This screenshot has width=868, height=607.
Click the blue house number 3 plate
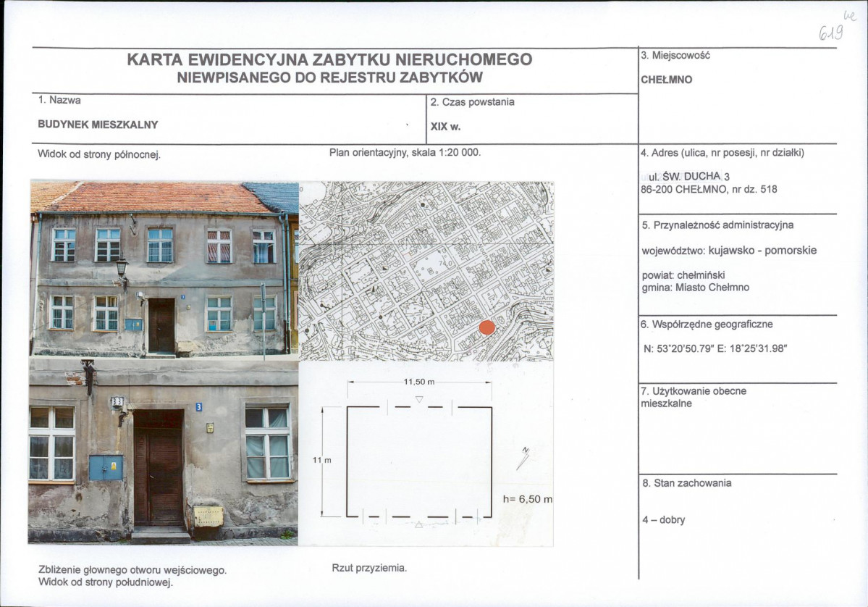click(199, 407)
